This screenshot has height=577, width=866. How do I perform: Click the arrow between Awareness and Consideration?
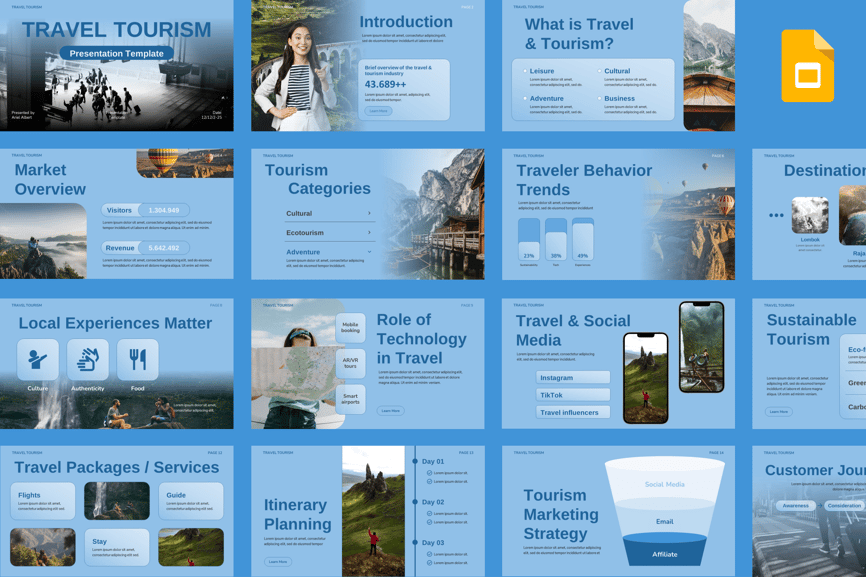pyautogui.click(x=819, y=506)
